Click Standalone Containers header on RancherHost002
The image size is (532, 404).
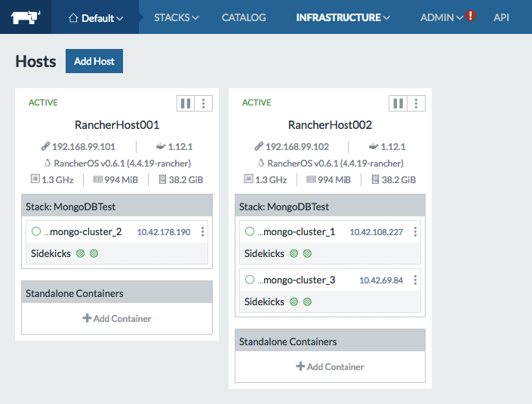(330, 340)
